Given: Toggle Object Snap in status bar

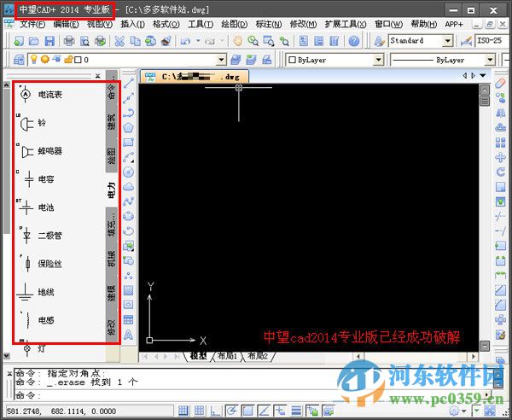Looking at the screenshot, I should click(248, 411).
